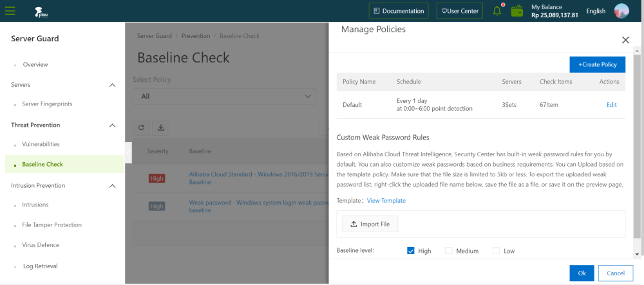Open the green wallet icon
This screenshot has width=644, height=285.
[517, 11]
